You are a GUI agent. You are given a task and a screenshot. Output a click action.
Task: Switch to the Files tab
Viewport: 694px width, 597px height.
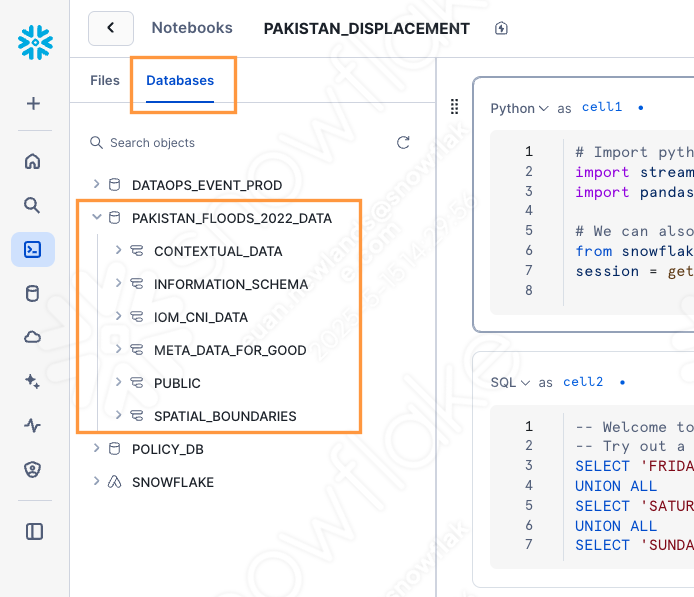(105, 81)
